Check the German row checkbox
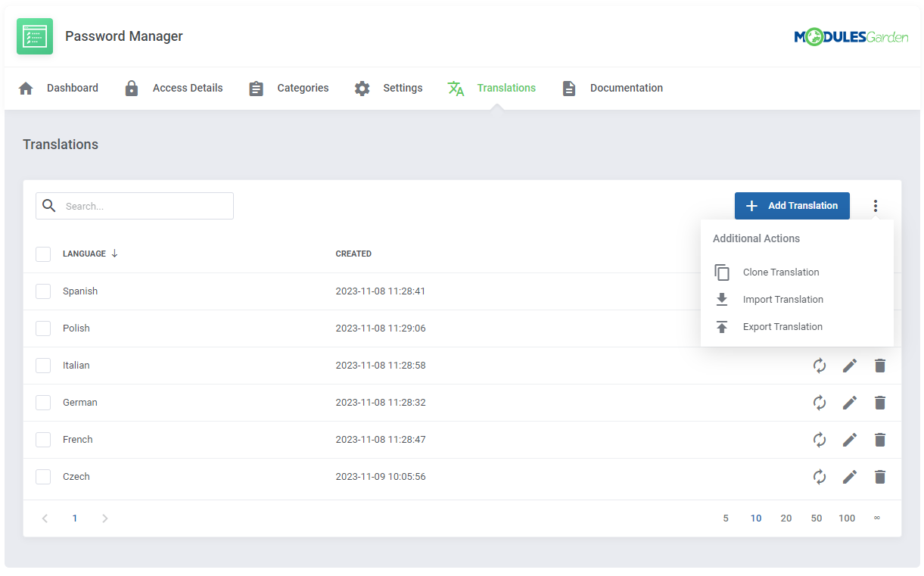Image resolution: width=924 pixels, height=576 pixels. (x=43, y=403)
